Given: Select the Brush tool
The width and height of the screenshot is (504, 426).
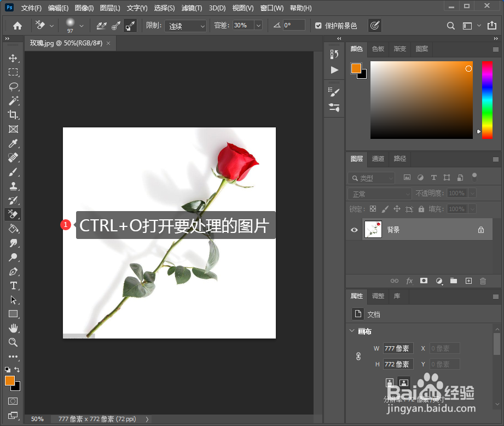Looking at the screenshot, I should point(13,172).
